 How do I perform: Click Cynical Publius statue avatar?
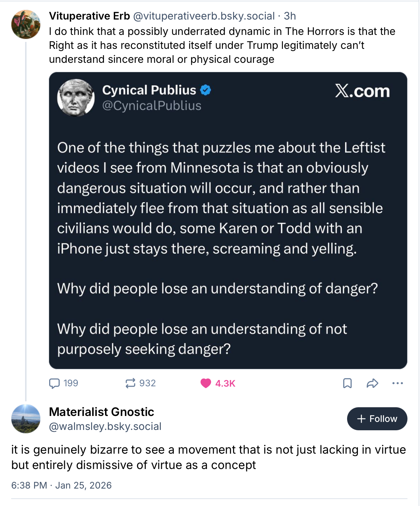click(x=76, y=98)
